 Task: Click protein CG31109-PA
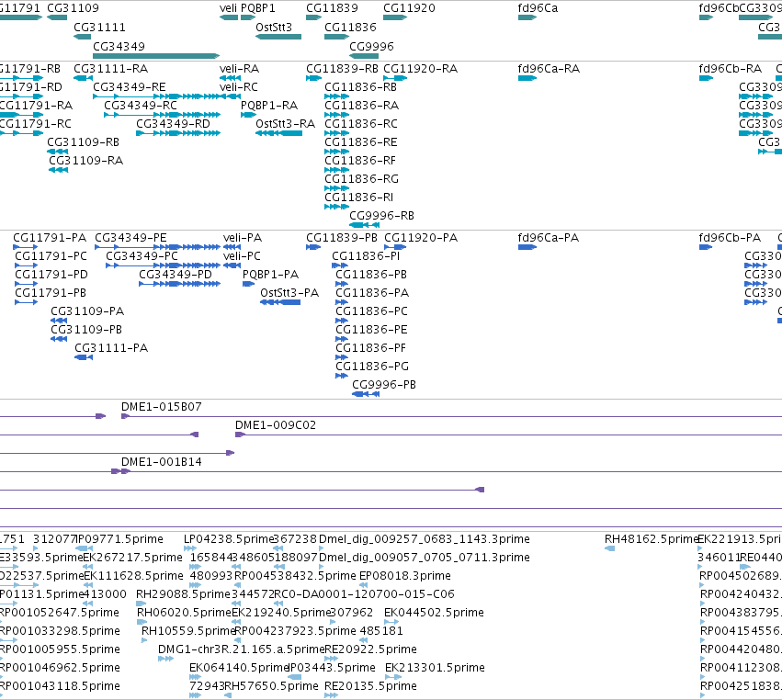click(x=87, y=311)
